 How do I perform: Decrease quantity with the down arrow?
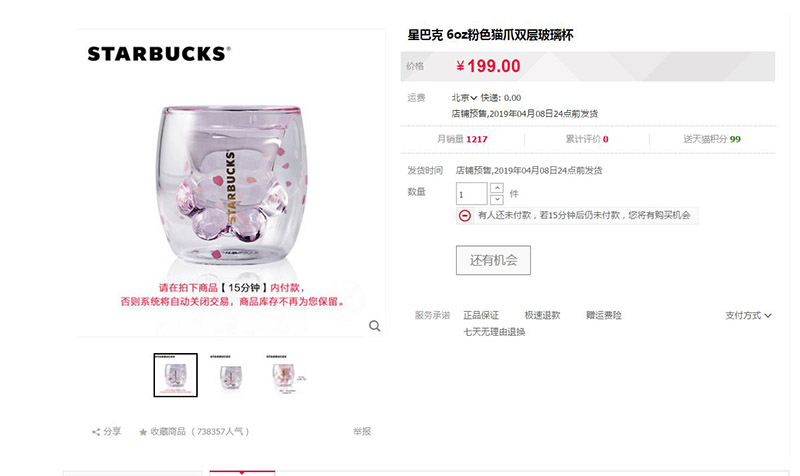click(497, 199)
